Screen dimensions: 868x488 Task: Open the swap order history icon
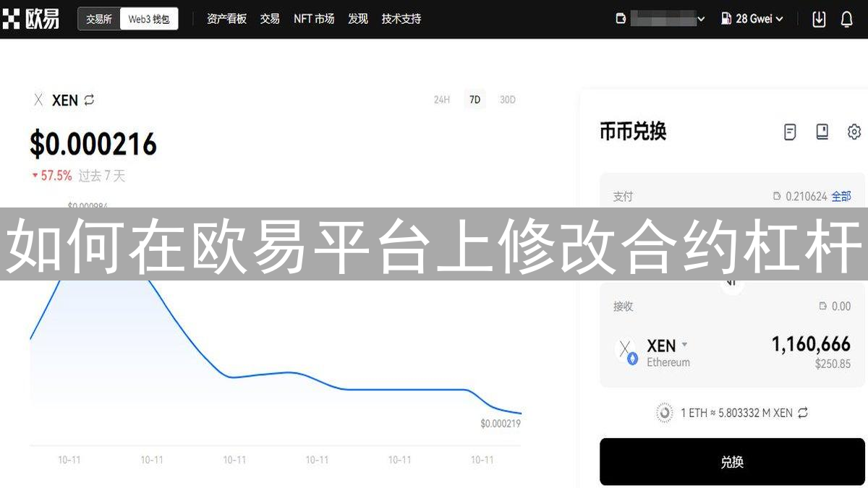coord(790,132)
